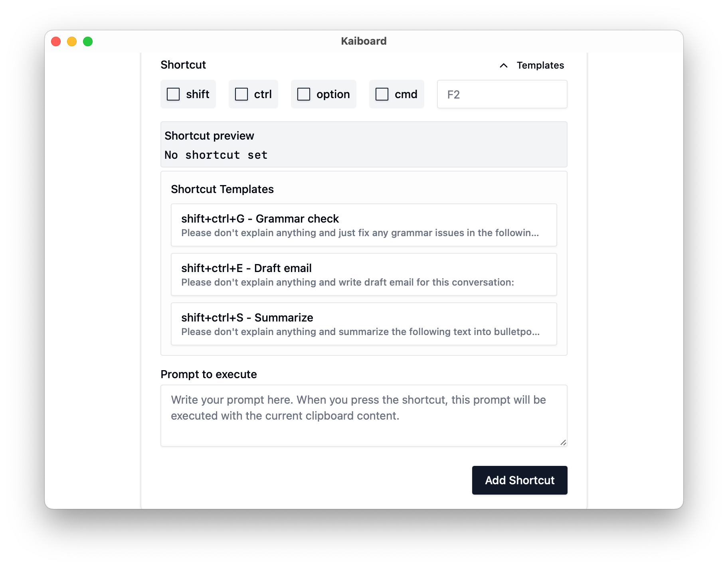Click the option label chip

tap(324, 94)
